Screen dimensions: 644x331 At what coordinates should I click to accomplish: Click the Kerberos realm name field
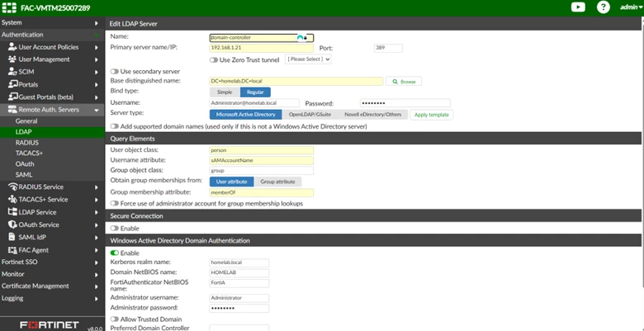[239, 262]
